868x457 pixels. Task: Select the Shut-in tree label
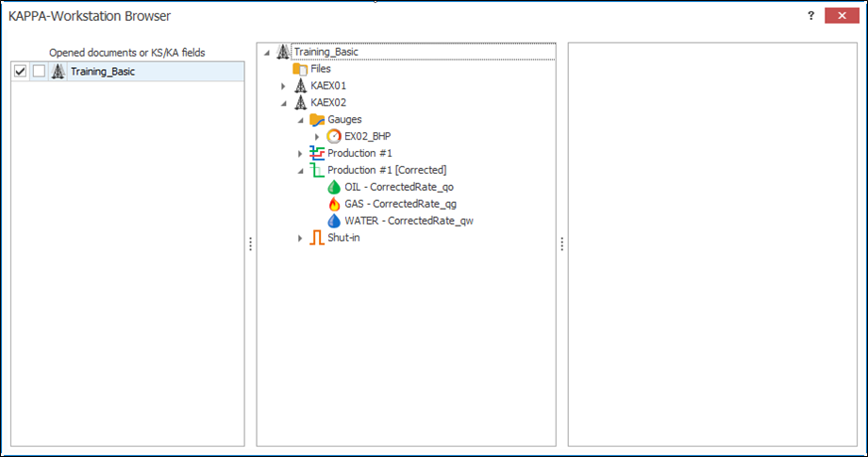343,238
